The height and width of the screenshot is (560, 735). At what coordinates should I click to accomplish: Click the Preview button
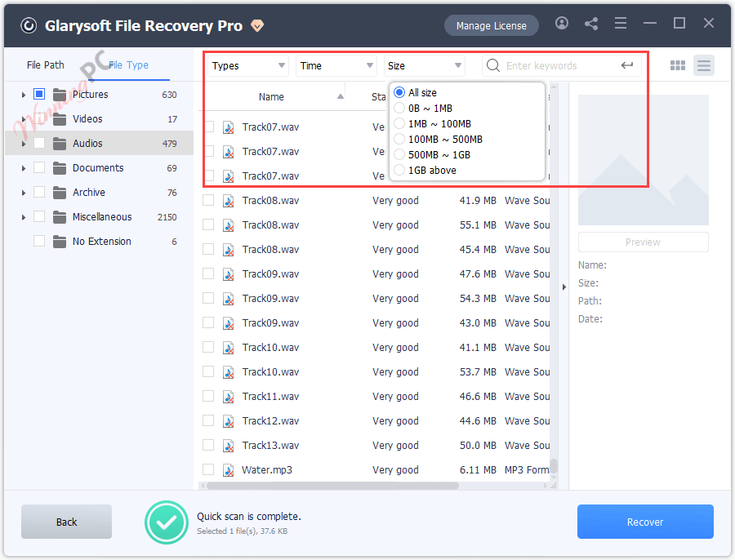(644, 242)
